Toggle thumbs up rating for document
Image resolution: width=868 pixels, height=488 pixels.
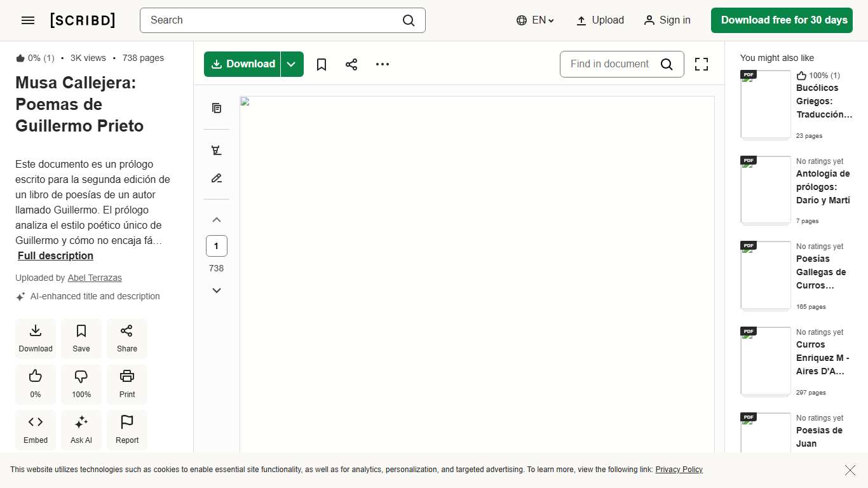36,384
